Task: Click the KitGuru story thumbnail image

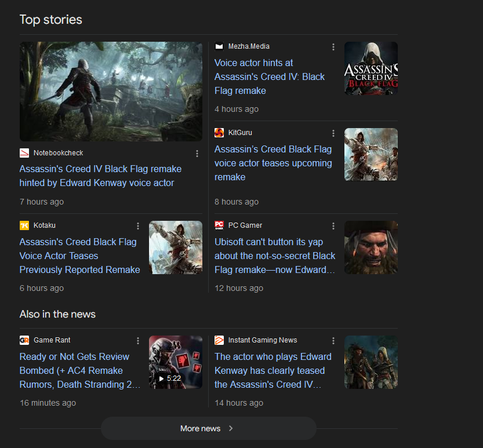Action: tap(371, 155)
